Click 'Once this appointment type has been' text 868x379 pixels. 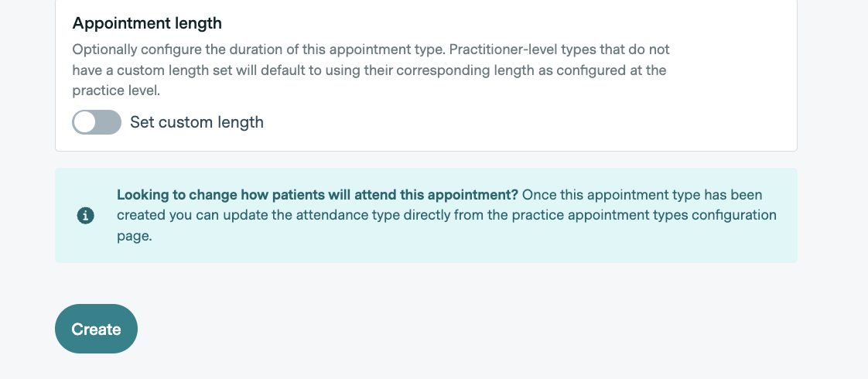pyautogui.click(x=642, y=194)
